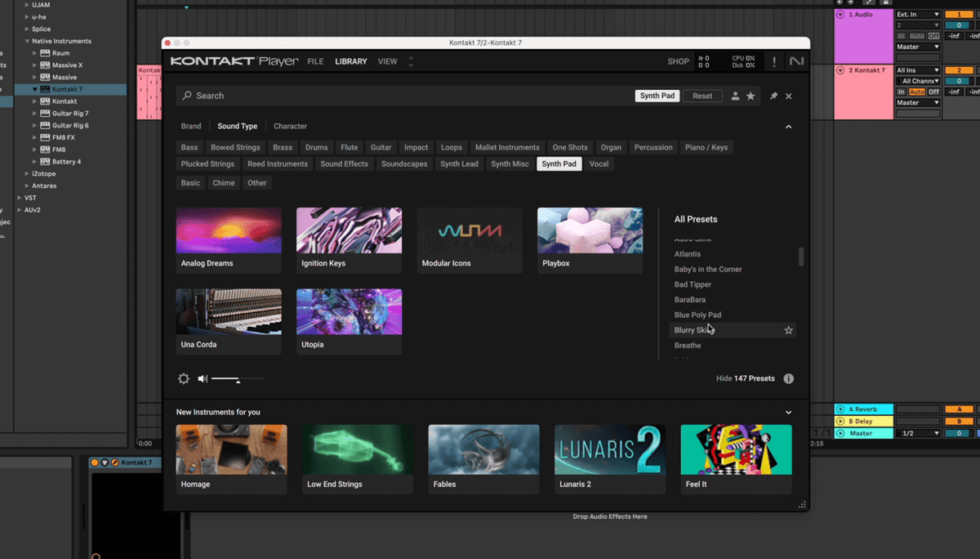Filter favorites with the star icon by Reset
This screenshot has width=980, height=559.
[751, 96]
